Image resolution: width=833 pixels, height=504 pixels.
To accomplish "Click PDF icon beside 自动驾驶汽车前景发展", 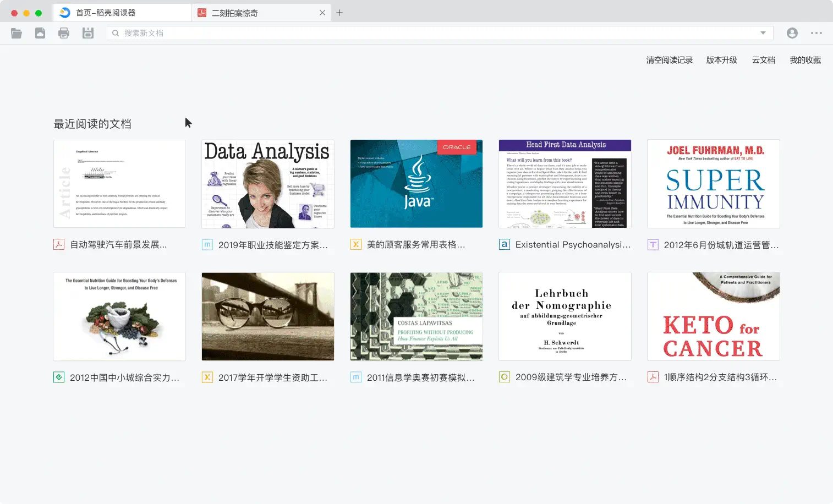I will click(x=59, y=244).
